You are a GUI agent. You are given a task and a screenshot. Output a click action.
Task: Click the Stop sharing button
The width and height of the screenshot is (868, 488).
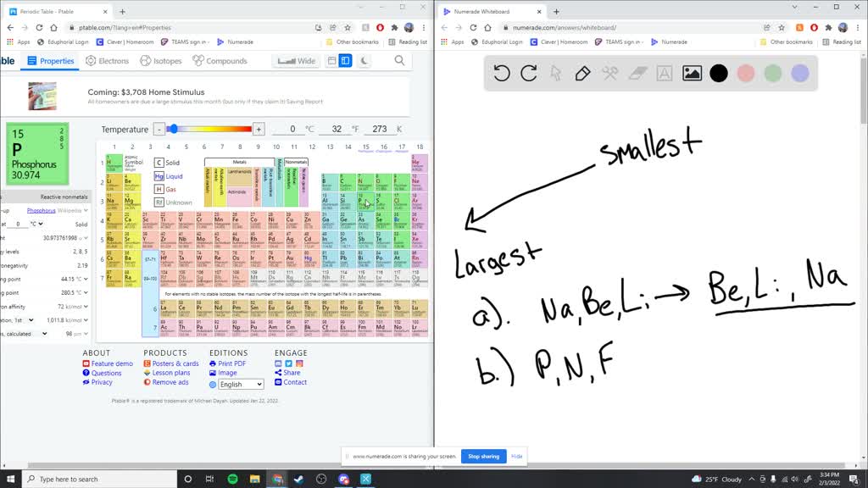(483, 456)
